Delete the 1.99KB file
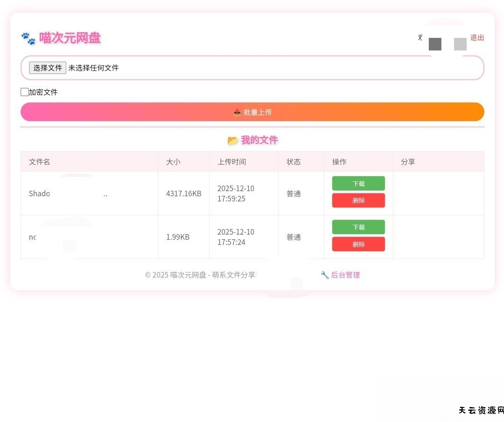The image size is (504, 422). pos(358,244)
